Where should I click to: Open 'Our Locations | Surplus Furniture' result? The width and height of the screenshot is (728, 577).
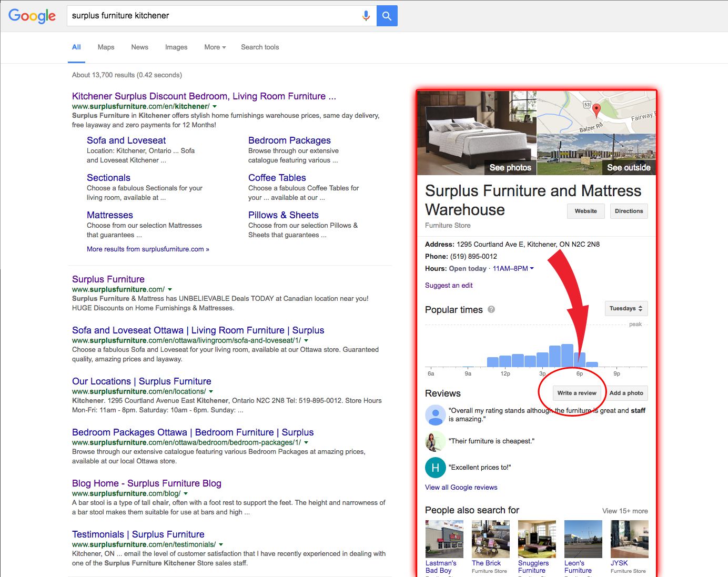[x=141, y=381]
